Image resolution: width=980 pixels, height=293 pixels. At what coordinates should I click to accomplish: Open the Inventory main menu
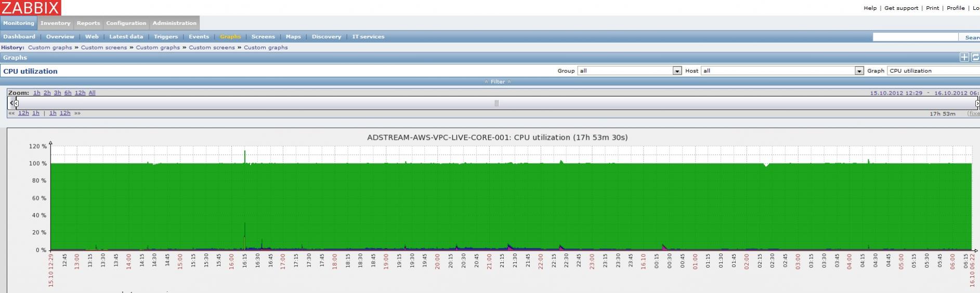click(x=56, y=23)
